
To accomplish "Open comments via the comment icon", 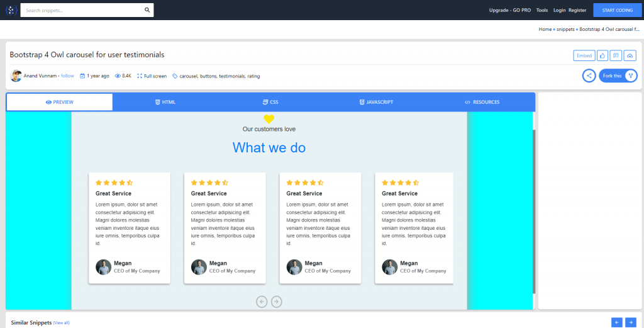I will click(616, 55).
